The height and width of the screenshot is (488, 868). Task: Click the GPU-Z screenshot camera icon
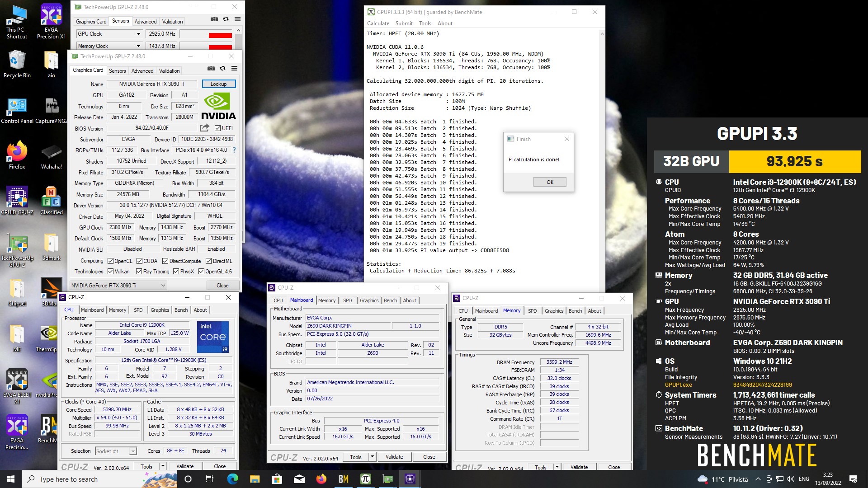pos(211,68)
